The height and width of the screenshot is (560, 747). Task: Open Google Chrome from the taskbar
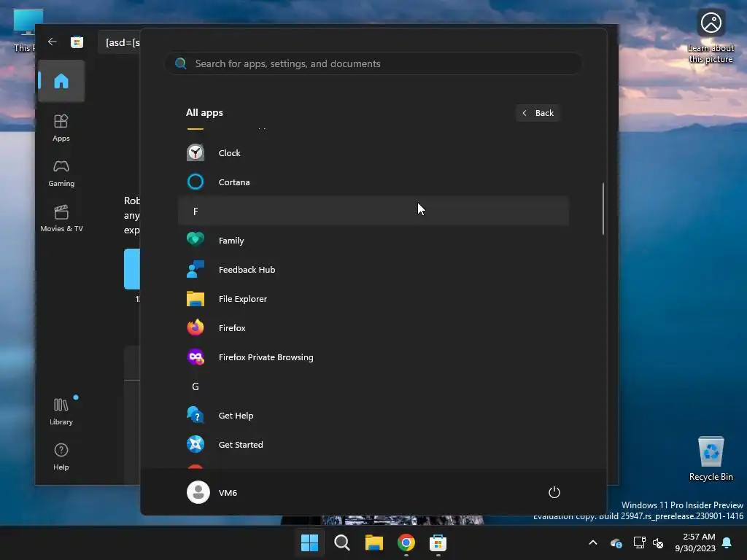406,542
